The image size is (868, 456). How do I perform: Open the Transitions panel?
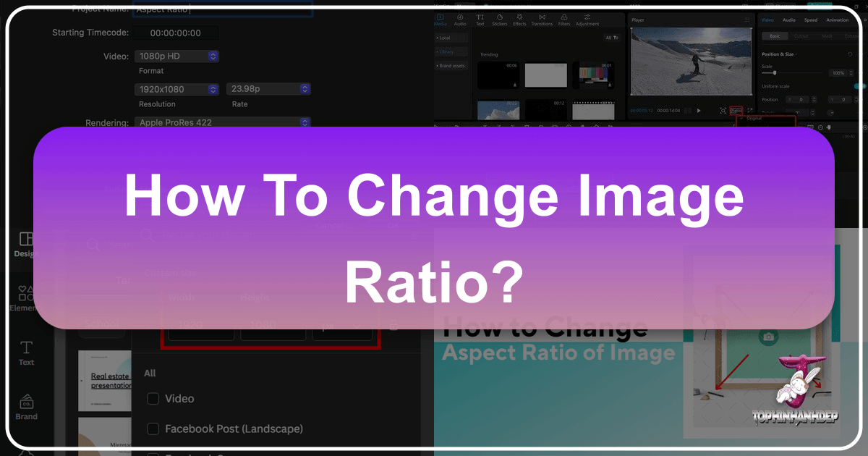542,20
